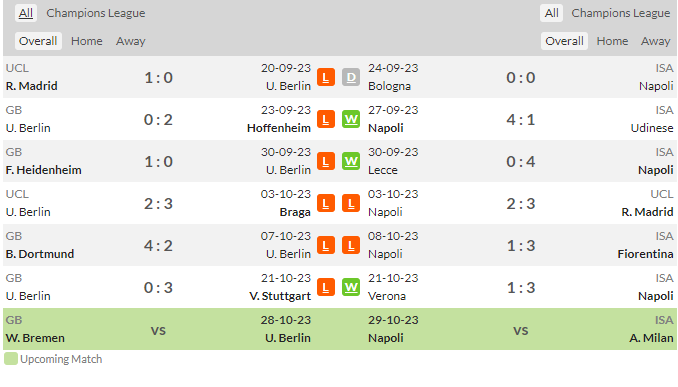Click the W result badge beside Lecce

tap(351, 161)
